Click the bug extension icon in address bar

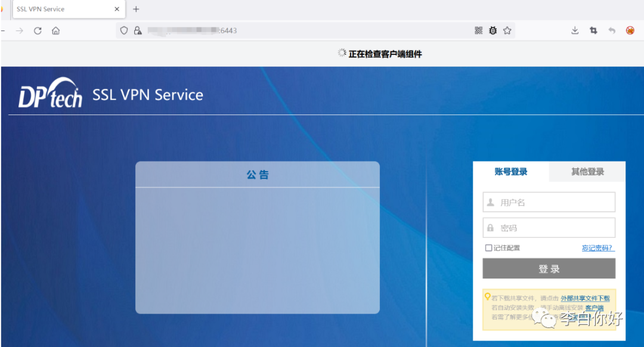[x=493, y=30]
